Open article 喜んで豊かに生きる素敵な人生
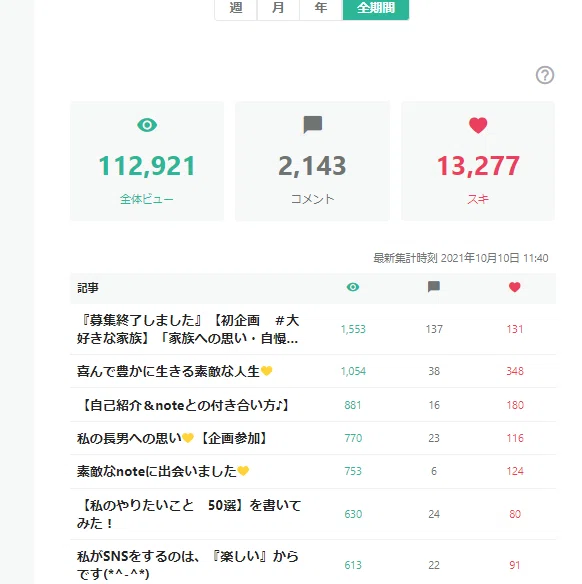582x584 pixels. [x=175, y=371]
